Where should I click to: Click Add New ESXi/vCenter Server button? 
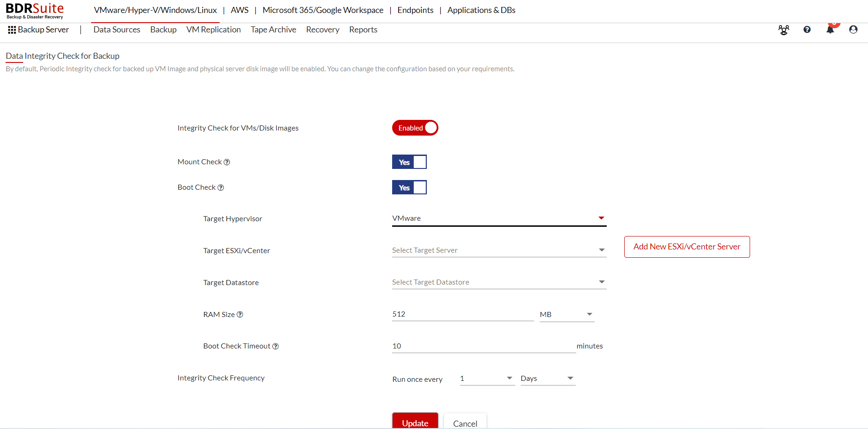[x=687, y=247]
